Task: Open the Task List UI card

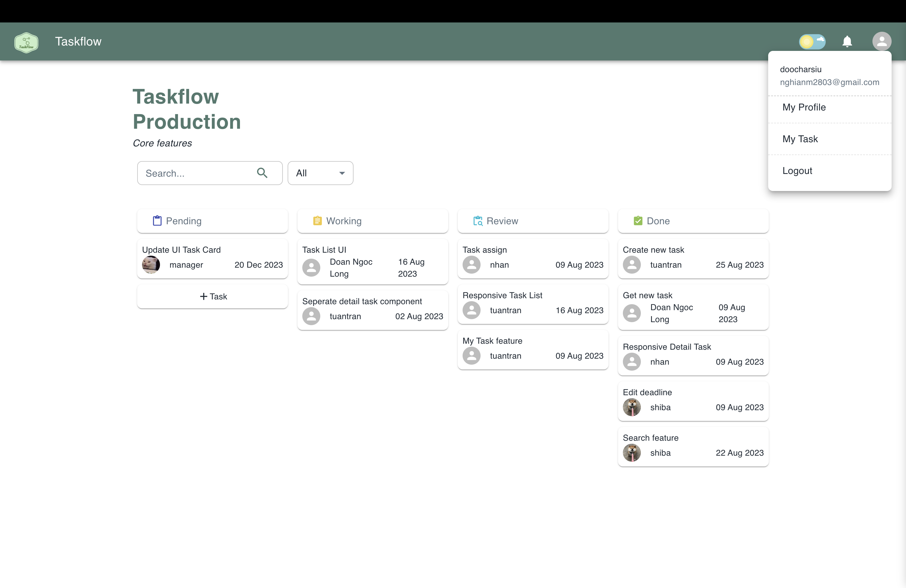Action: (373, 262)
